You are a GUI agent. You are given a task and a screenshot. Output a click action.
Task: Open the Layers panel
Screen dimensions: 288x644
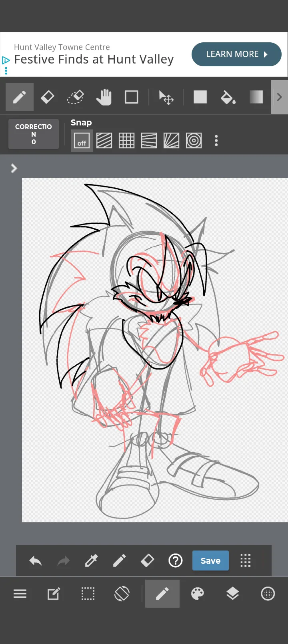coord(233,594)
